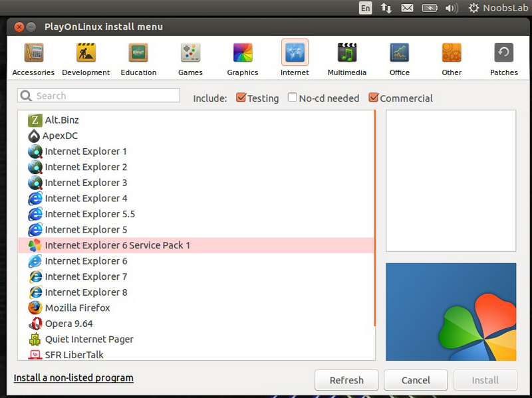Screen dimensions: 532x398
Task: Click the search input field
Action: [x=98, y=96]
